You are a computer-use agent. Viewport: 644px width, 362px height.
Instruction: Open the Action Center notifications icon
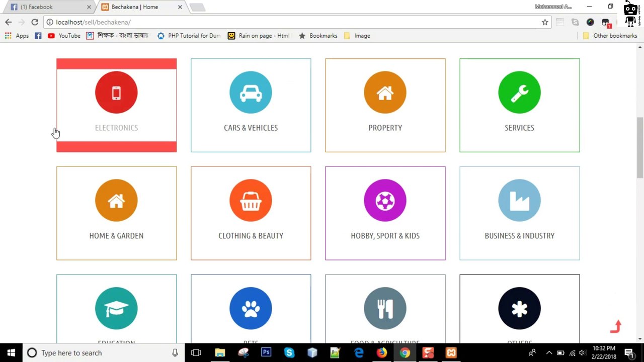click(629, 353)
